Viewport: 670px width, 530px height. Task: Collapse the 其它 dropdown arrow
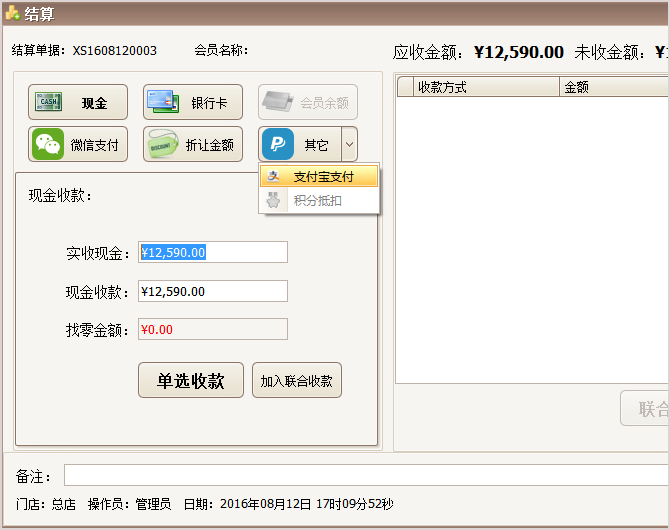[350, 144]
